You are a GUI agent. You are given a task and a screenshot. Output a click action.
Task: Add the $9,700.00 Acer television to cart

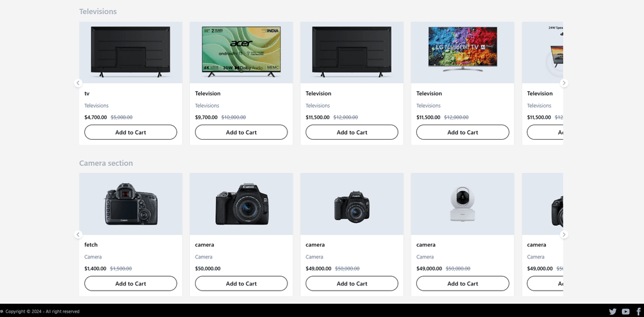[241, 132]
